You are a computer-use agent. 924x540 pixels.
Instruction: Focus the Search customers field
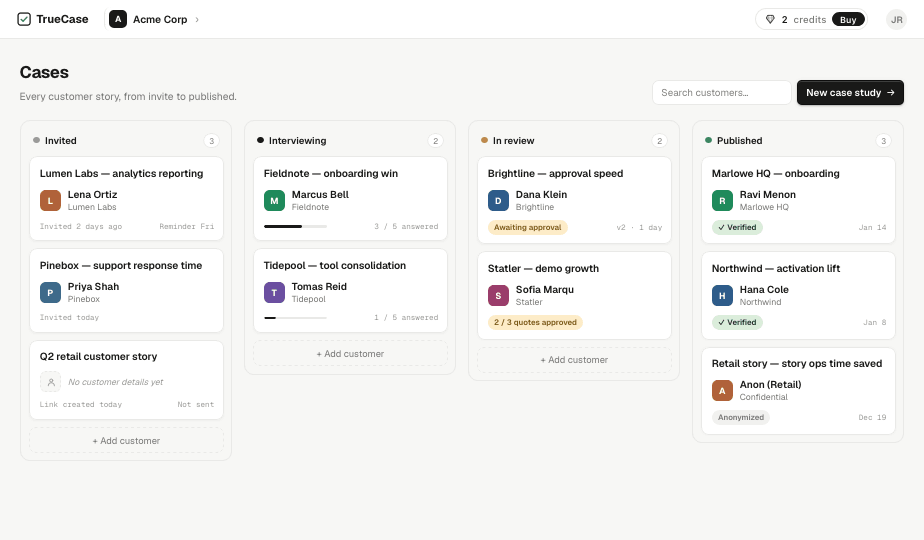(721, 93)
